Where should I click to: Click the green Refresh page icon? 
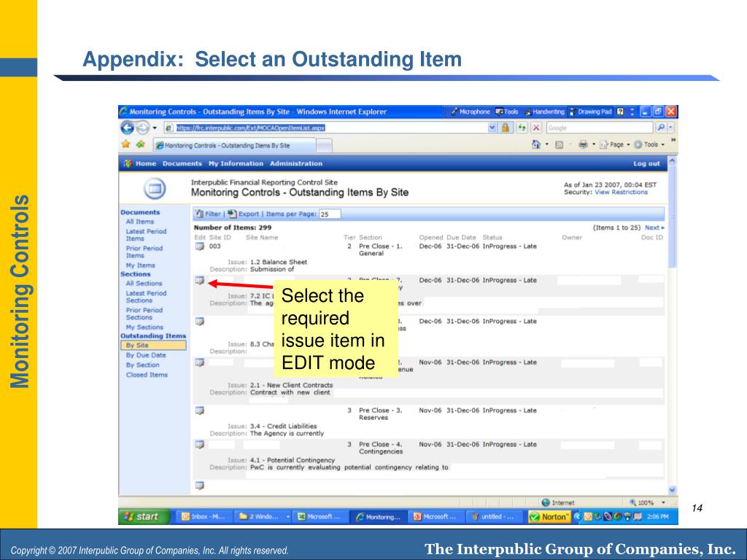click(x=522, y=127)
